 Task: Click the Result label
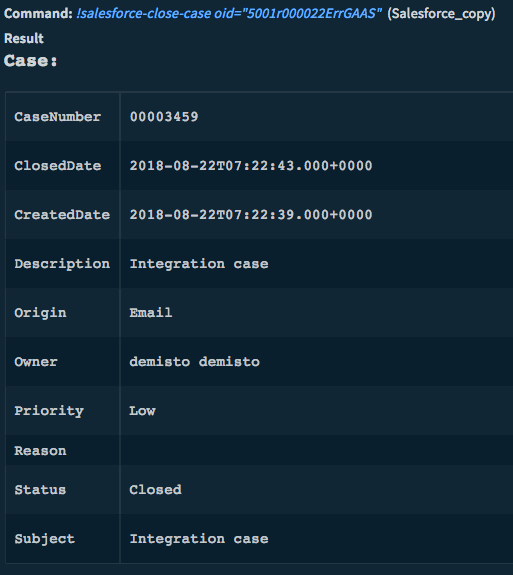click(24, 38)
